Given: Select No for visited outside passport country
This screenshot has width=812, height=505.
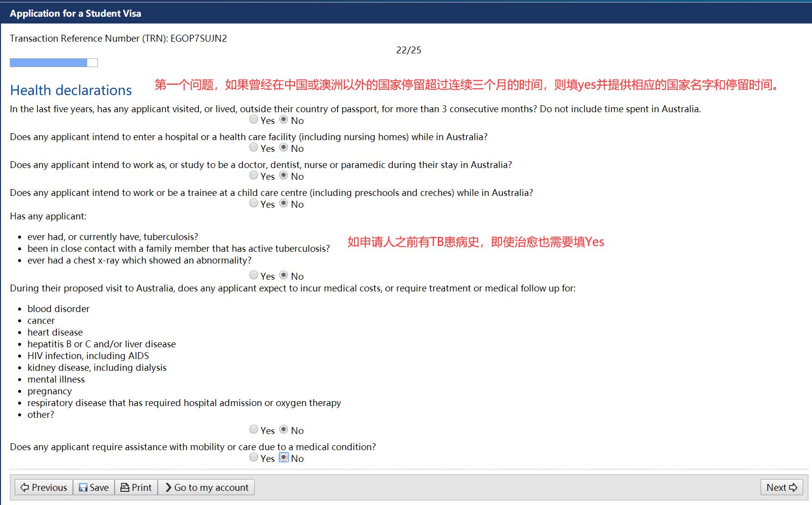Looking at the screenshot, I should coord(284,120).
